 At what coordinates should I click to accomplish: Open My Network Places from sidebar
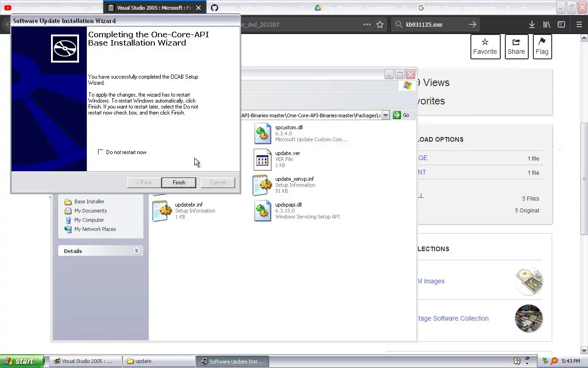point(95,229)
